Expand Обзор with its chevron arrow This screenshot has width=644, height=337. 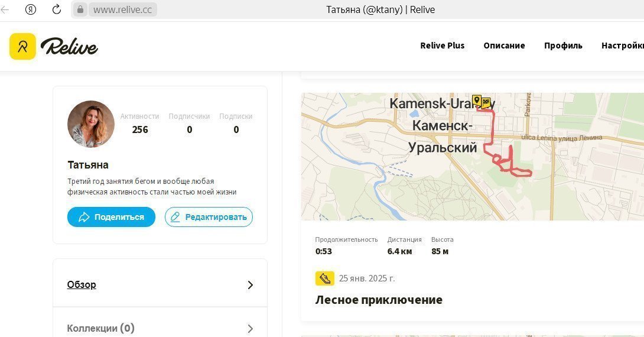[x=250, y=285]
